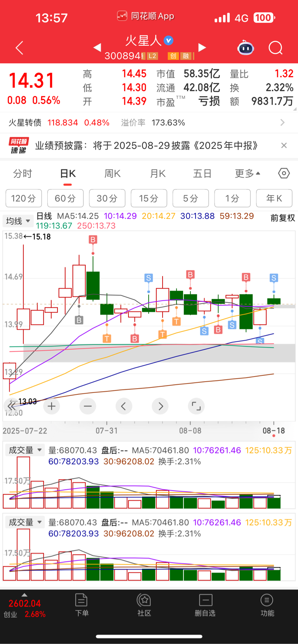The image size is (298, 644).
Task: Tap 溢价率 173.63% value
Action: click(168, 122)
